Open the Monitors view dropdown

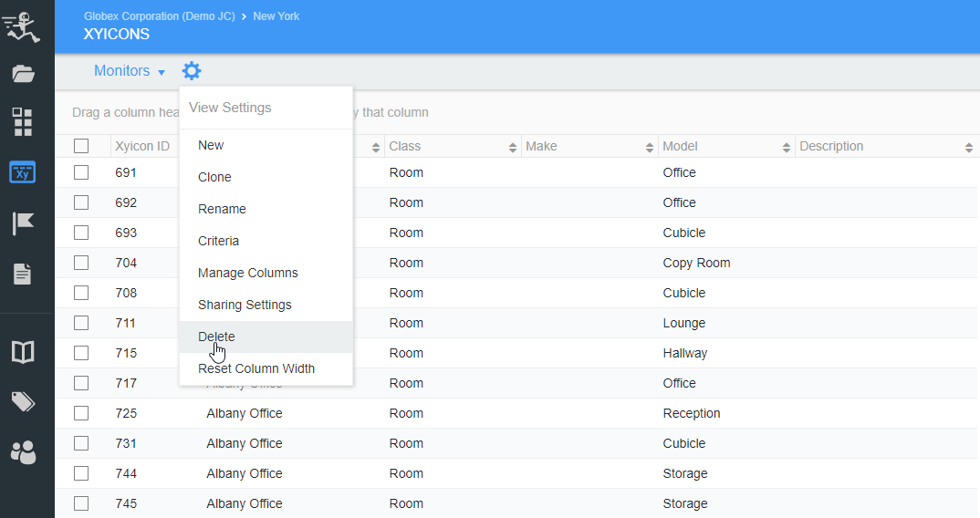[x=130, y=70]
